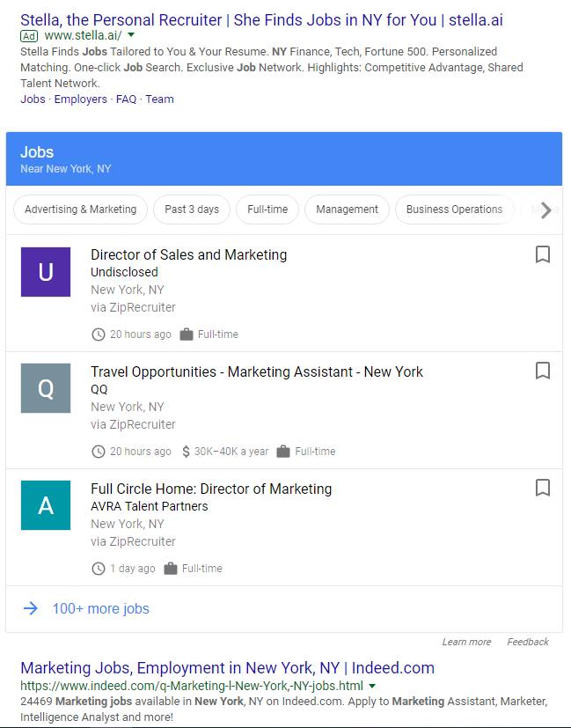The image size is (571, 728).
Task: Open the Travel Opportunities Marketing Assistant listing
Action: 257,371
